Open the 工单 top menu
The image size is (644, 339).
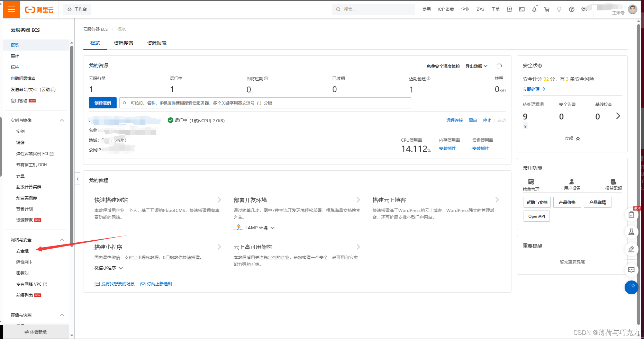[x=495, y=9]
